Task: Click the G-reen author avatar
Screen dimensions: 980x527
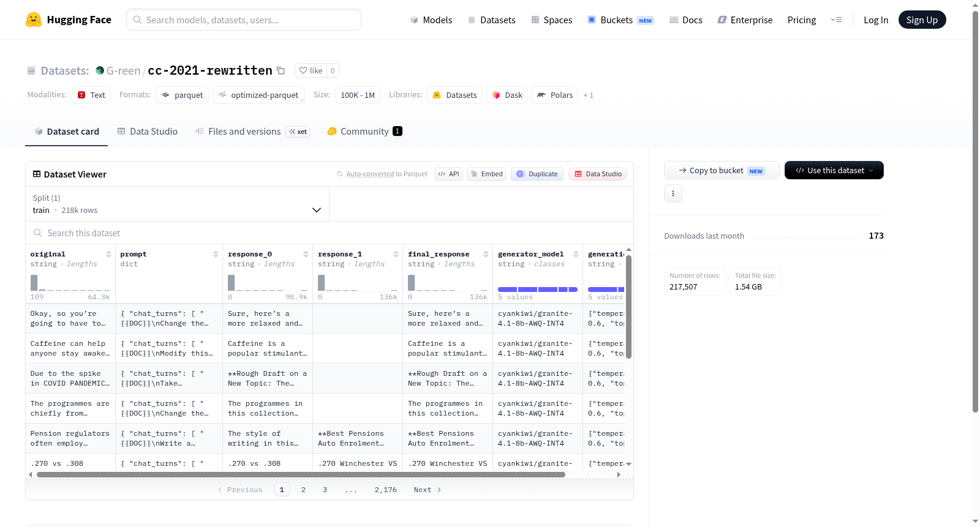Action: tap(100, 70)
